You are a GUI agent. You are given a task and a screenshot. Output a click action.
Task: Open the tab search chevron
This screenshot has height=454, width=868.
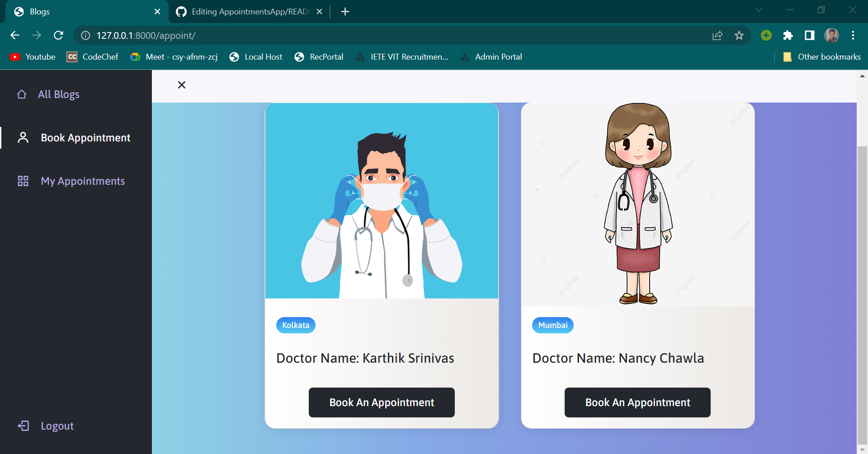click(x=759, y=9)
